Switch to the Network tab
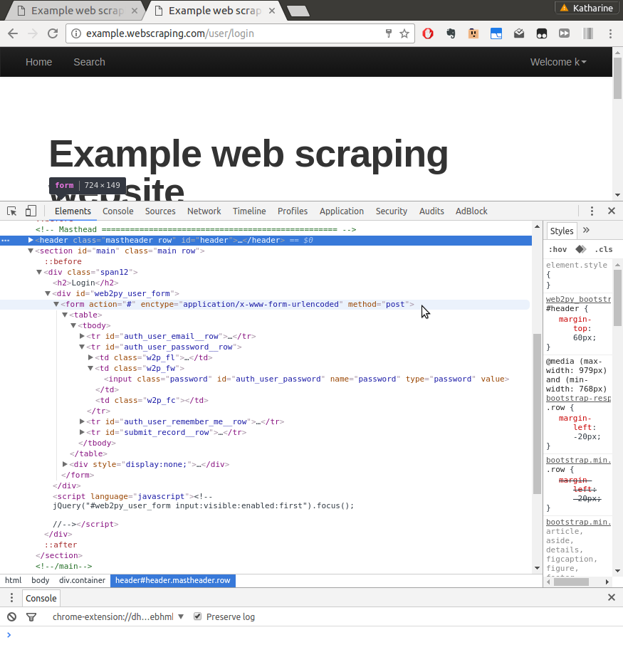623x672 pixels. click(x=204, y=211)
